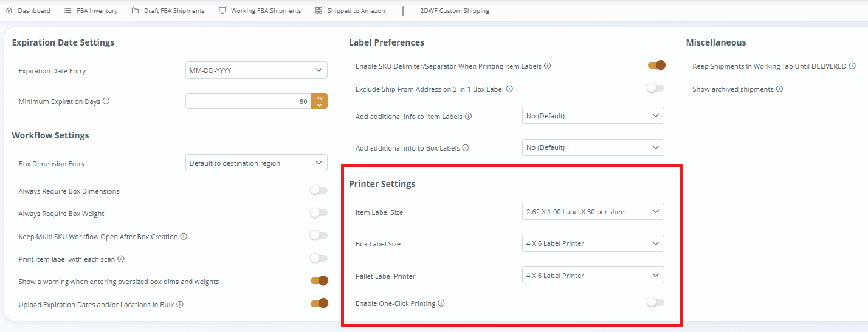Click info icon beside Add additional info to Box Labels
The width and height of the screenshot is (868, 332).
point(466,147)
